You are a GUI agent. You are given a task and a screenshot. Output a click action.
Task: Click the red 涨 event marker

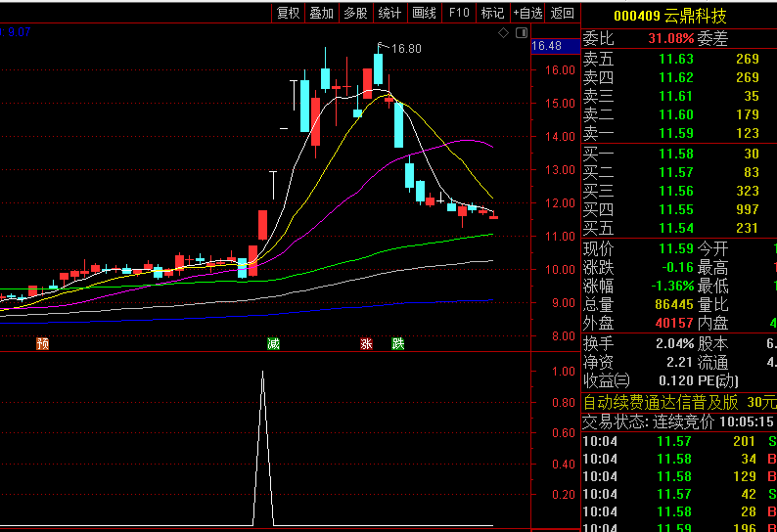(366, 343)
